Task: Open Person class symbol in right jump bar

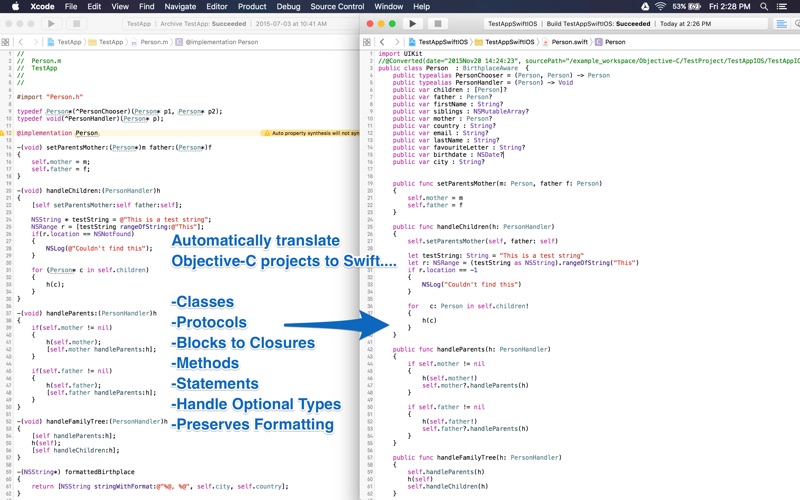Action: point(610,42)
